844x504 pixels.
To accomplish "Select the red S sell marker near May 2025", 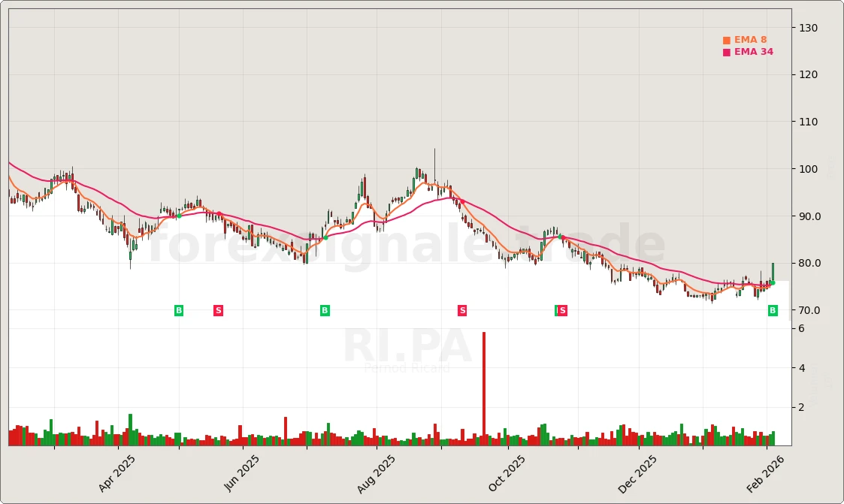I will point(218,310).
